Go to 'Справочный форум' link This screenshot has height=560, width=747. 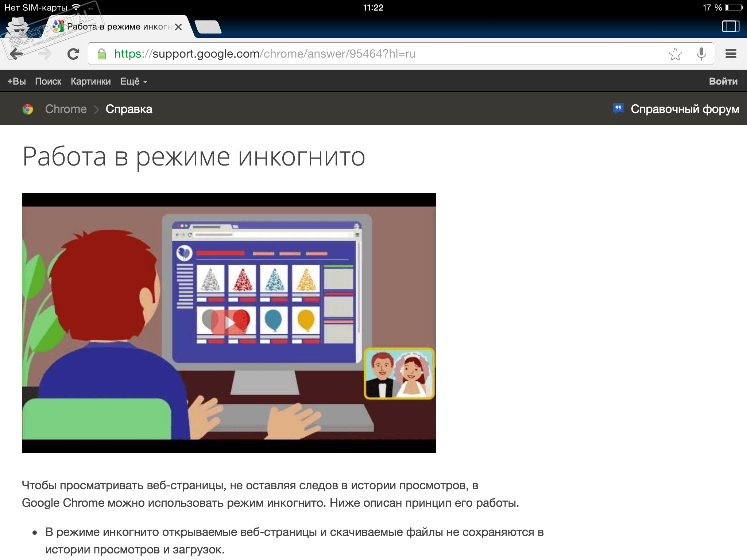point(684,109)
